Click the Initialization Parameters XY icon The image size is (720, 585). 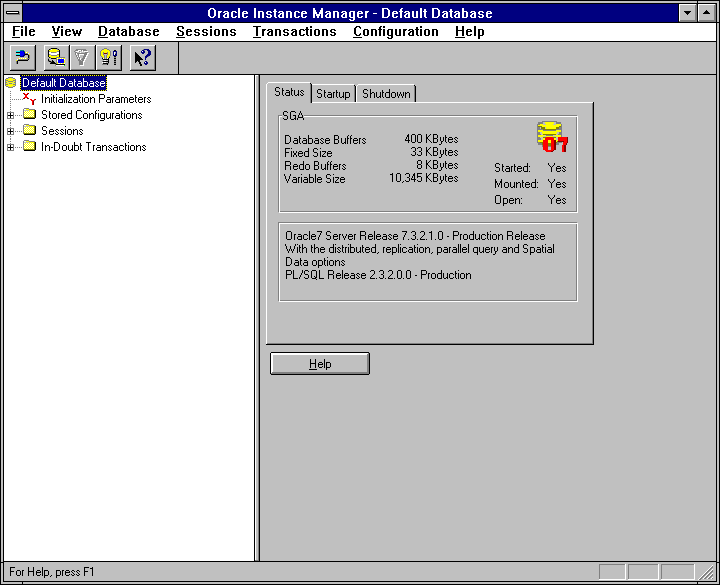pyautogui.click(x=29, y=99)
